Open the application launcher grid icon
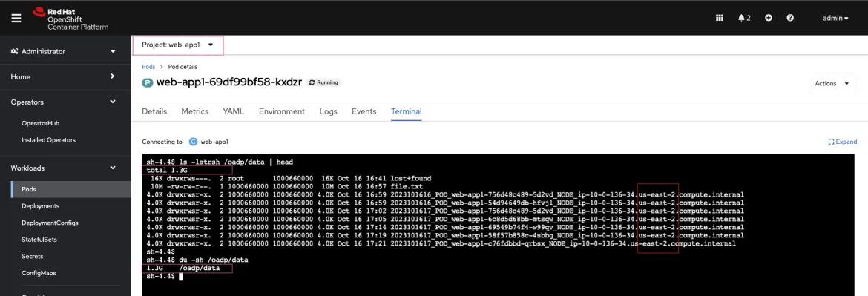The image size is (868, 296). (x=720, y=18)
